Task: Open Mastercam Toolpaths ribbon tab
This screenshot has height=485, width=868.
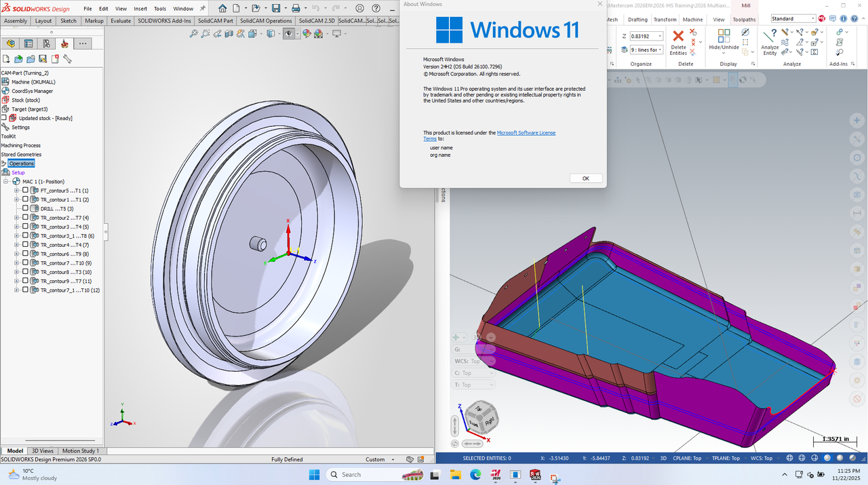Action: click(744, 20)
